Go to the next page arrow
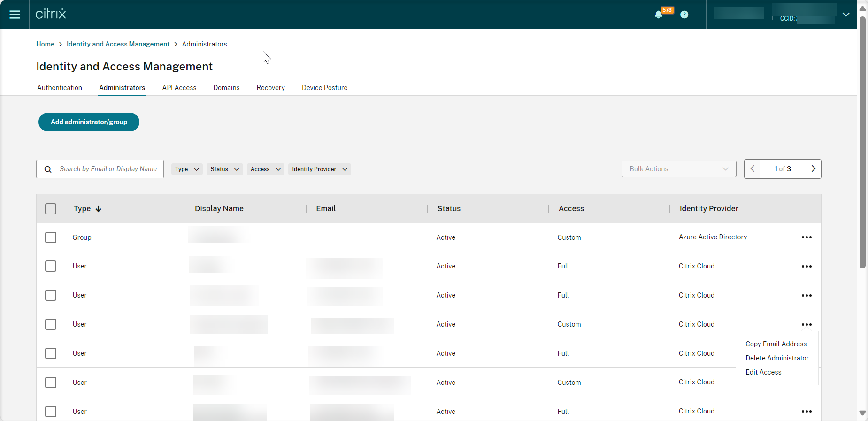 coord(813,169)
